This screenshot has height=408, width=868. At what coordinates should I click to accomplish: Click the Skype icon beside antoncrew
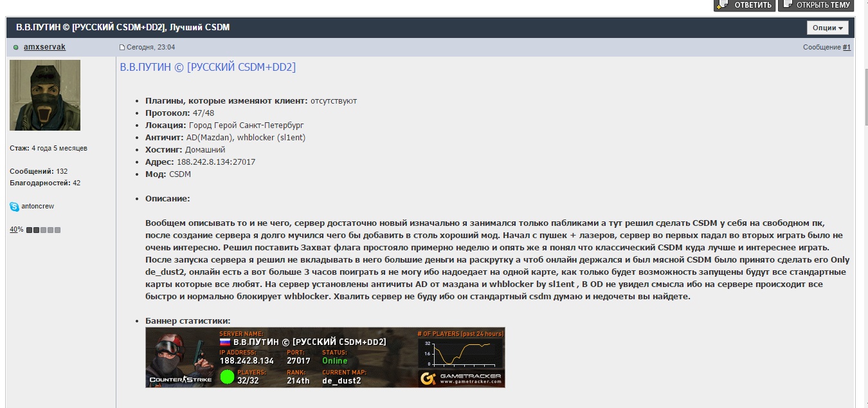click(x=14, y=207)
